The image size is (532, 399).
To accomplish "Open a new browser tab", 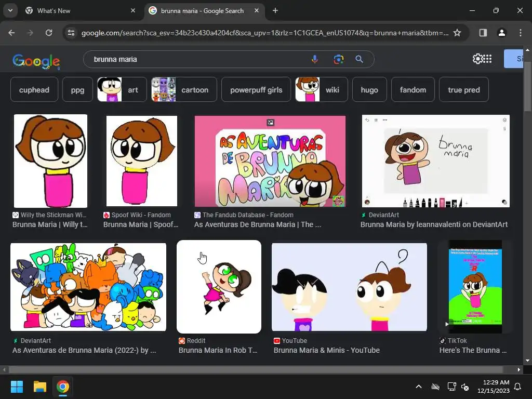I will (275, 11).
